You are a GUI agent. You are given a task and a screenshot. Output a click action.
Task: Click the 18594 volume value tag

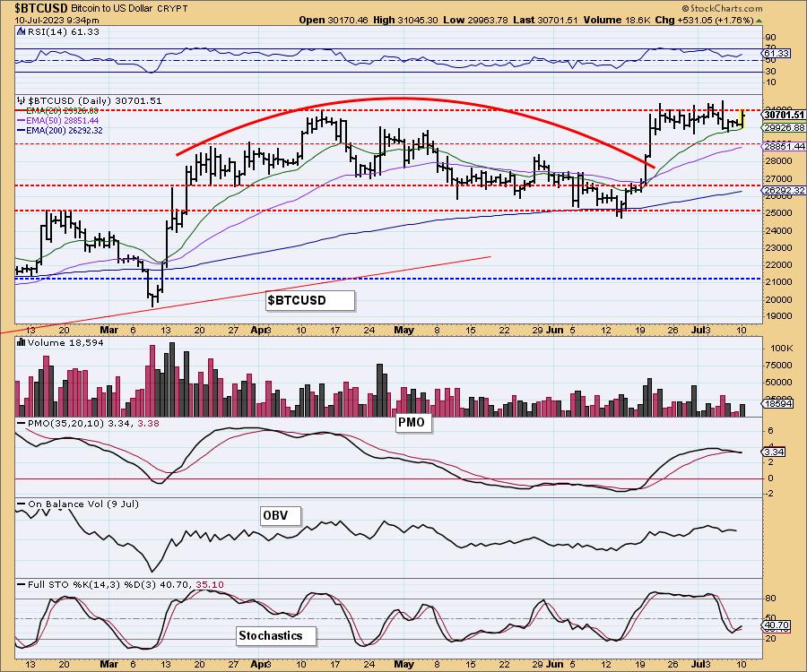point(777,404)
